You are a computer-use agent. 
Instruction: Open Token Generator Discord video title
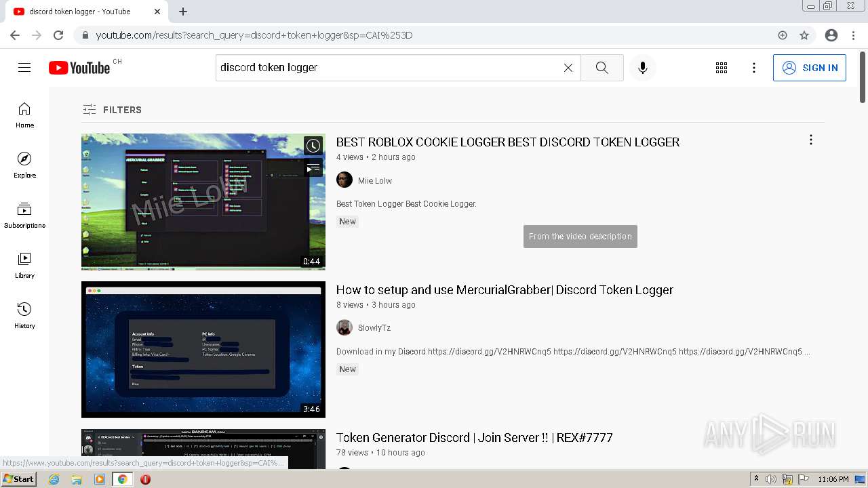click(x=475, y=438)
